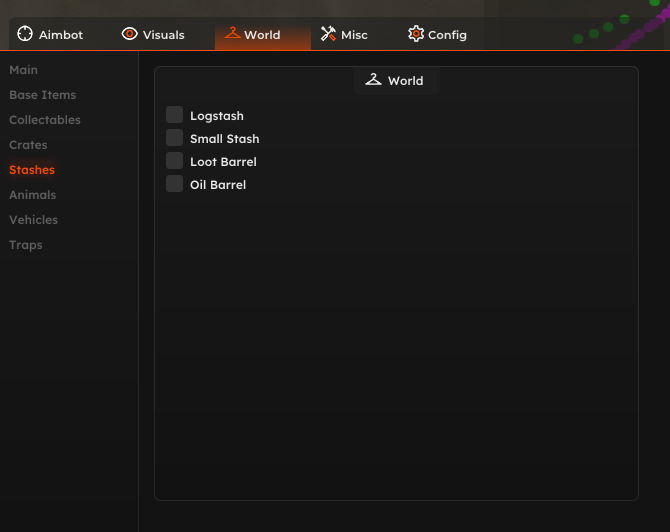Screen dimensions: 670x532
Task: Click the Aimbot crosshair icon
Action: [x=25, y=34]
